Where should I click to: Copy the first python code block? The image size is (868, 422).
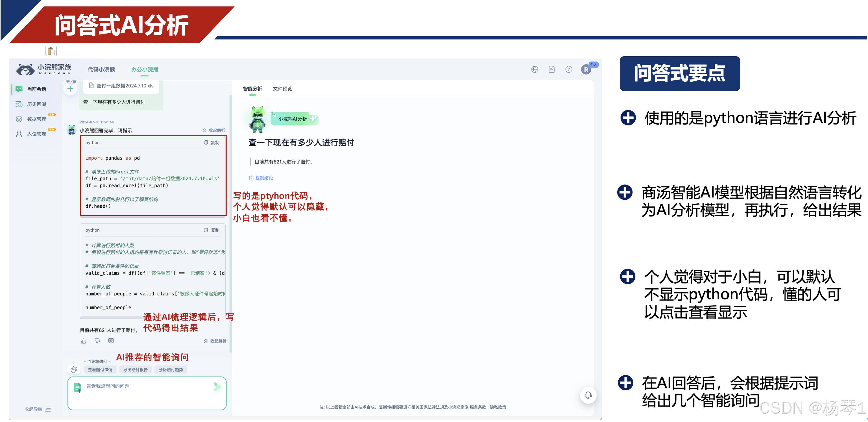pyautogui.click(x=211, y=143)
